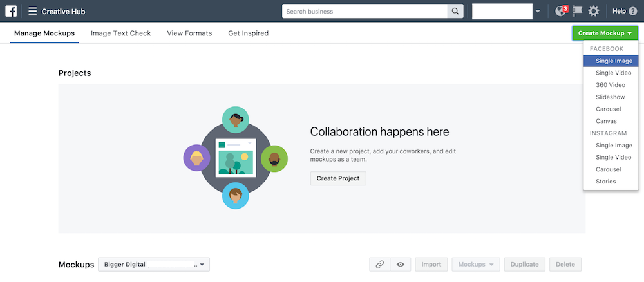Select Instagram Carousel option
644x282 pixels.
[611, 169]
